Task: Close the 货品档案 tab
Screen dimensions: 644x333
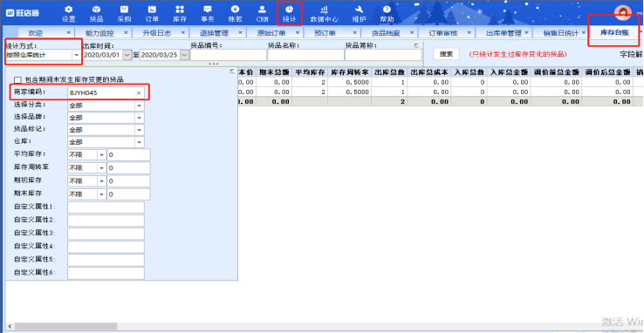Action: pos(413,32)
